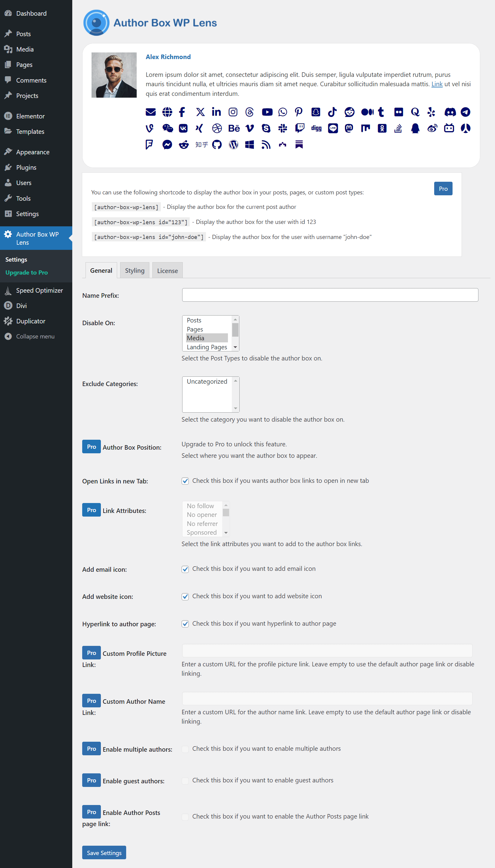Screen dimensions: 495x868
Task: Open the Elementor menu in the sidebar
Action: 30,116
